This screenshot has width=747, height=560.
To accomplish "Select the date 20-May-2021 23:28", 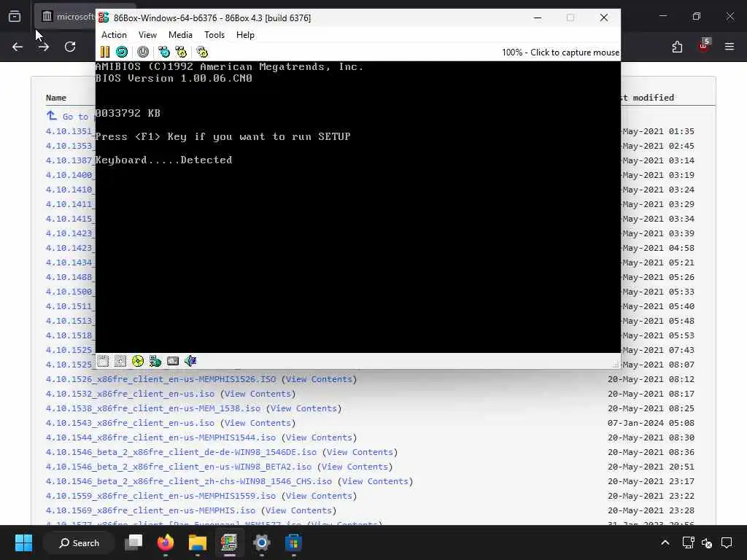I will (651, 510).
